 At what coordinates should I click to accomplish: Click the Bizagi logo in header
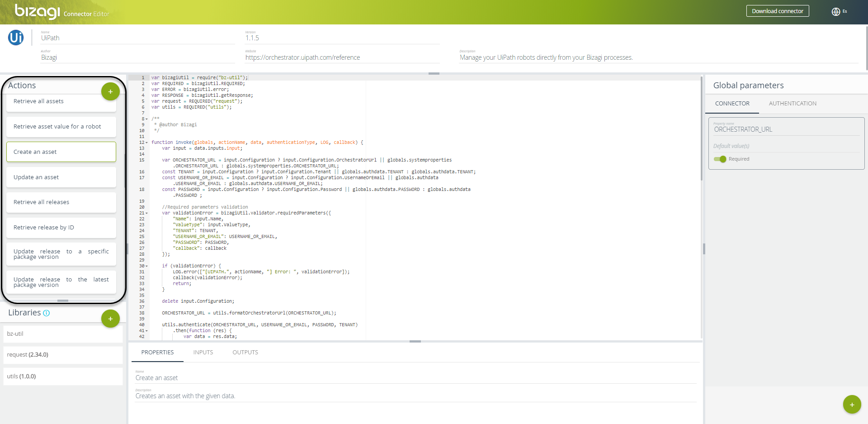[x=37, y=11]
